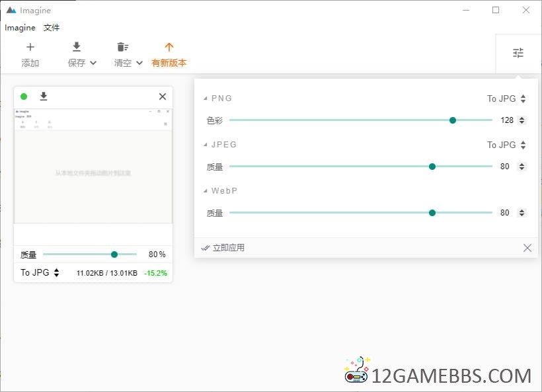Change card output format To JPG selector

point(40,272)
